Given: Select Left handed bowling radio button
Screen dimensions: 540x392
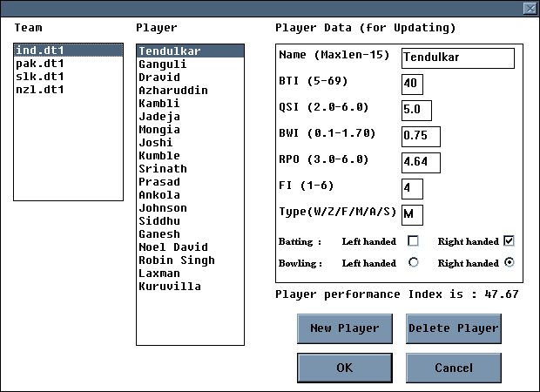Looking at the screenshot, I should (414, 262).
